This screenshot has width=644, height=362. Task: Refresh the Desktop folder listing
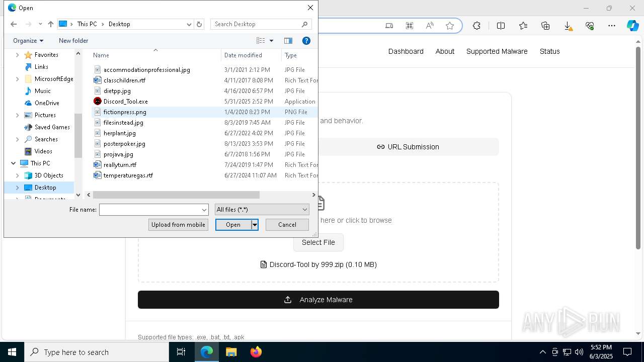point(199,24)
